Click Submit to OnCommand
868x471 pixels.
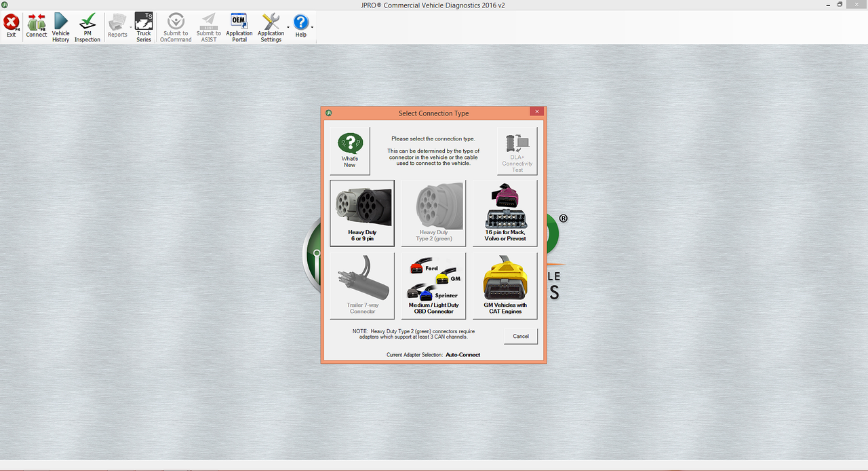pos(176,27)
